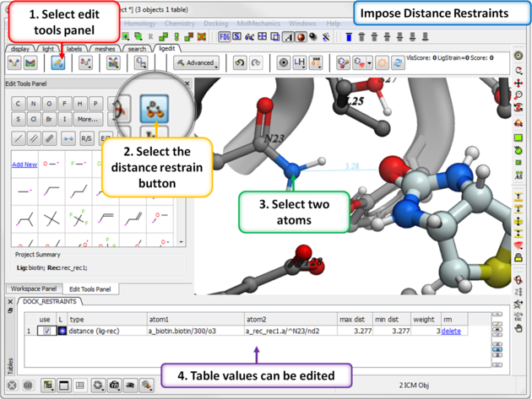Click the LH hydrogen toolbar icon
The height and width of the screenshot is (399, 532).
coord(301,63)
